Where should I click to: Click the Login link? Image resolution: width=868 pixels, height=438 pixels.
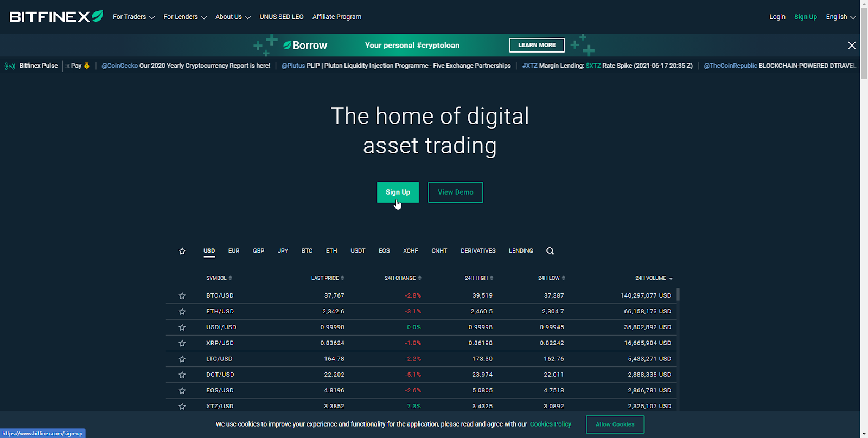777,17
